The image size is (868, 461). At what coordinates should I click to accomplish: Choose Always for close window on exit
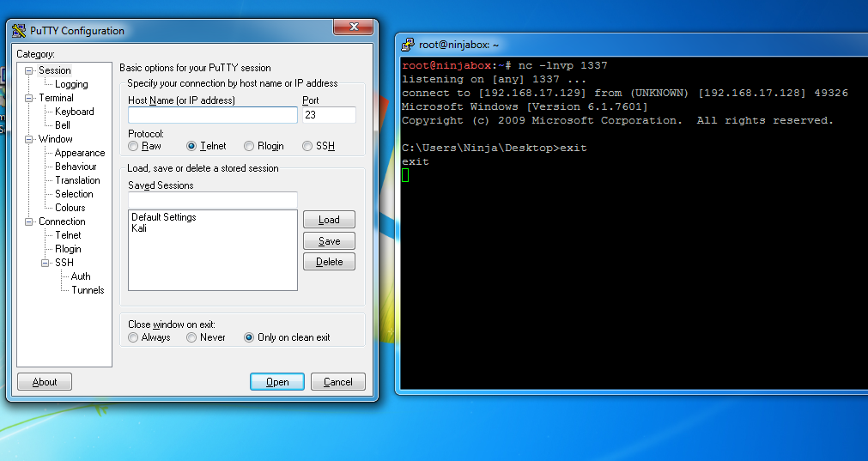pyautogui.click(x=133, y=337)
